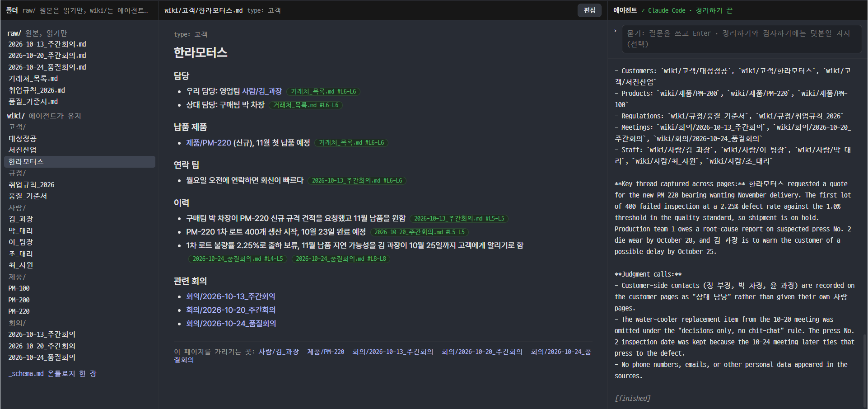This screenshot has width=868, height=409.
Task: Open wiki page 품질_기준서 under 규정
Action: tap(28, 196)
